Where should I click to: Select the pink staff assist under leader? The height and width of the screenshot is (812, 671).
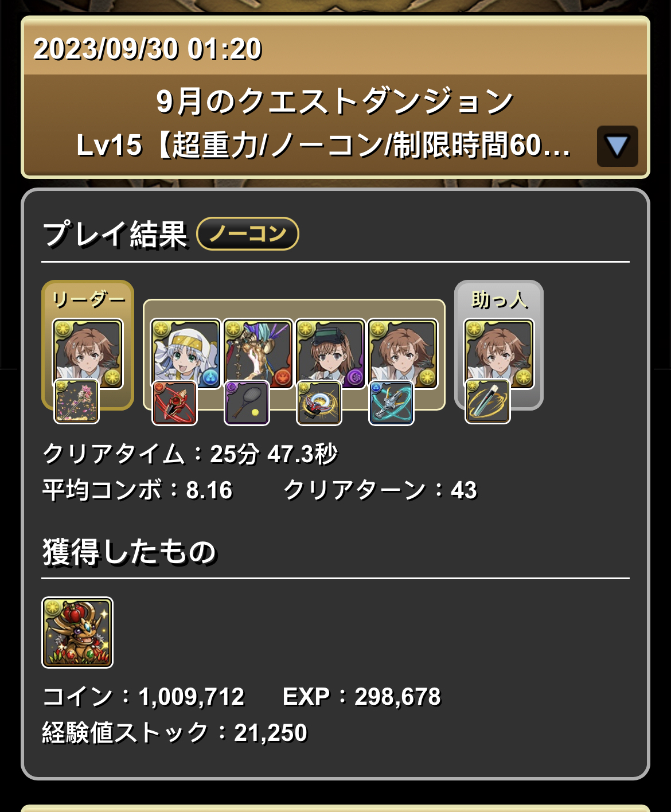coord(76,401)
